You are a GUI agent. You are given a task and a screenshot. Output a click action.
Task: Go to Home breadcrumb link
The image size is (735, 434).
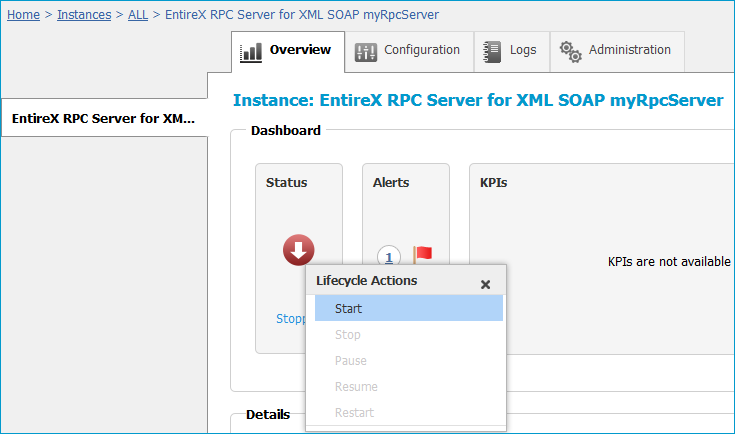(x=23, y=15)
